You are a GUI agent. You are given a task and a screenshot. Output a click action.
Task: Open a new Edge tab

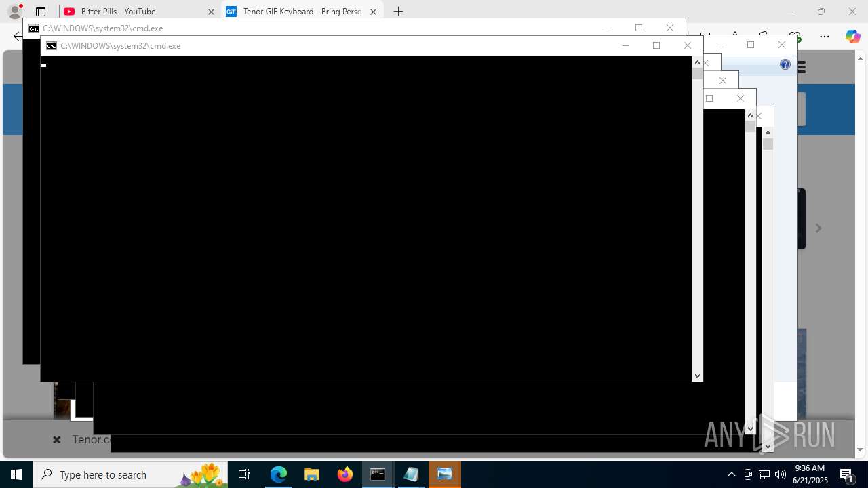pos(399,12)
